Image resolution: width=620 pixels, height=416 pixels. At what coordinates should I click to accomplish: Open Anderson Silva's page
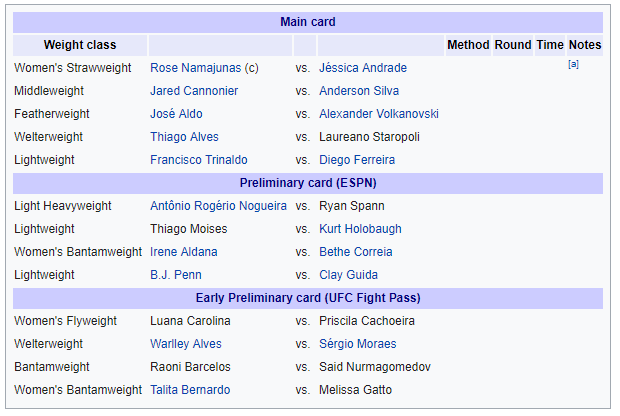click(359, 91)
